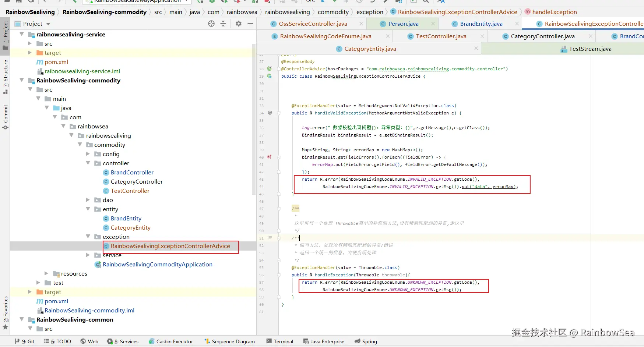Collapse the controller folder
The image size is (644, 347).
(x=88, y=163)
